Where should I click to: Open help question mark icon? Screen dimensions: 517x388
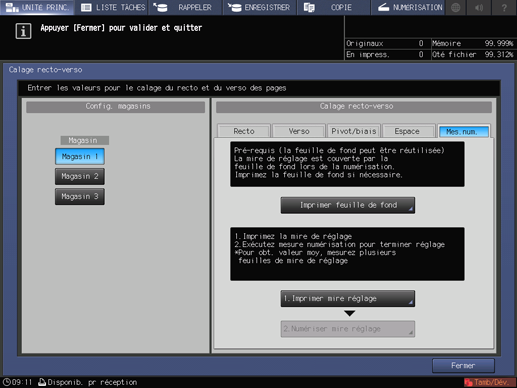(504, 7)
